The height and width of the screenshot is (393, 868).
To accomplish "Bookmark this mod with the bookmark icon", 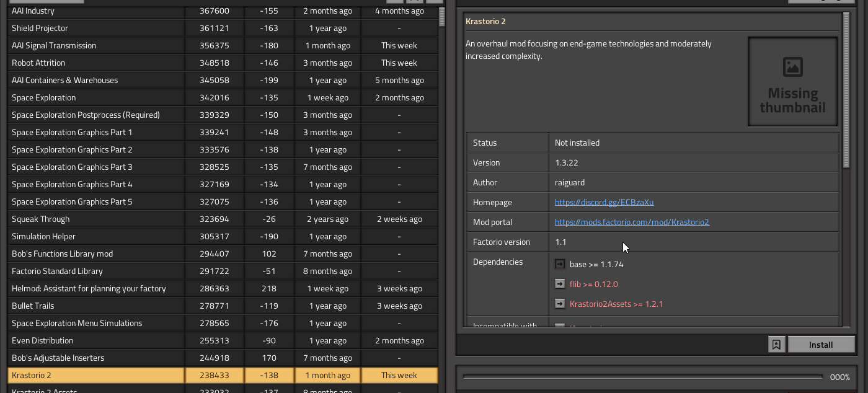I will click(776, 345).
